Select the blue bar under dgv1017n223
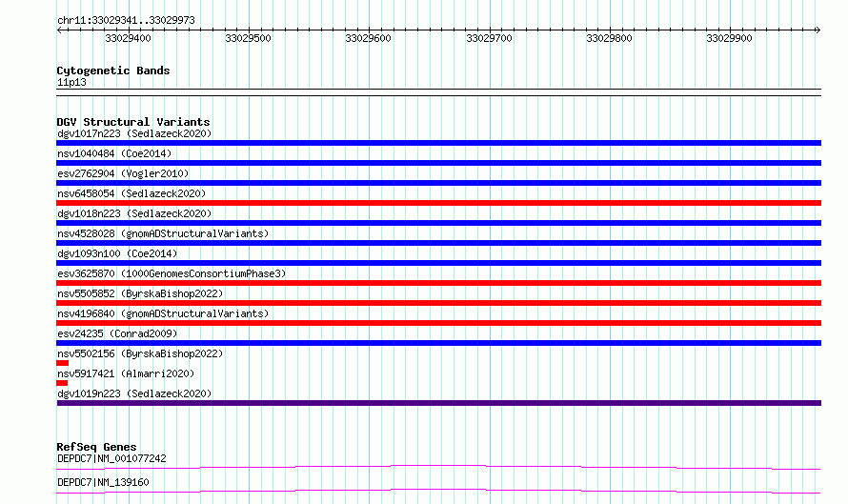848x504 pixels. [x=438, y=143]
